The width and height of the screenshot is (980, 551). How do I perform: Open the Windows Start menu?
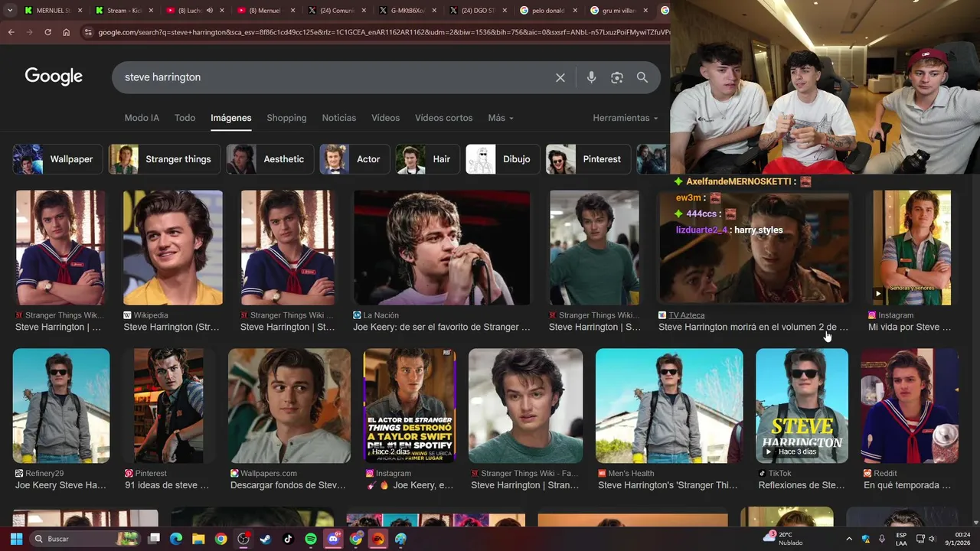click(16, 539)
